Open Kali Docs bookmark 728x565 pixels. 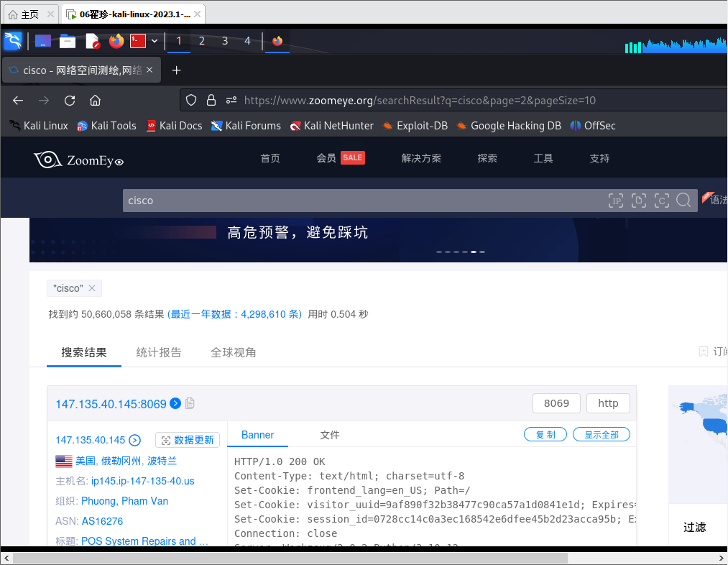(175, 126)
